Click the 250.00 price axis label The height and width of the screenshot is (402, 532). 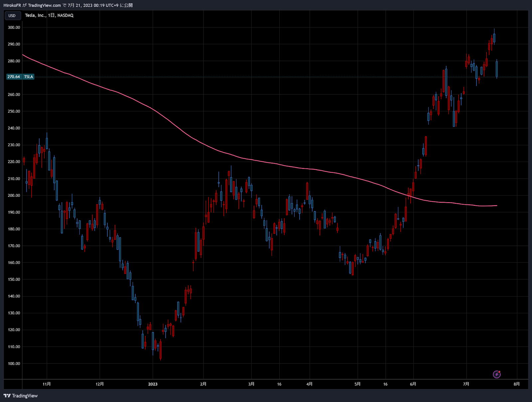[x=14, y=111]
